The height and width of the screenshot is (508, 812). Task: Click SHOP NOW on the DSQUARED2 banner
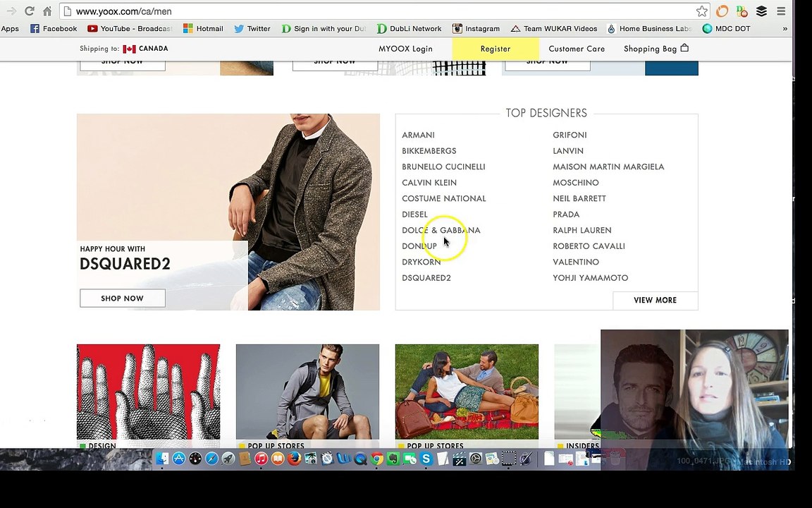[122, 298]
